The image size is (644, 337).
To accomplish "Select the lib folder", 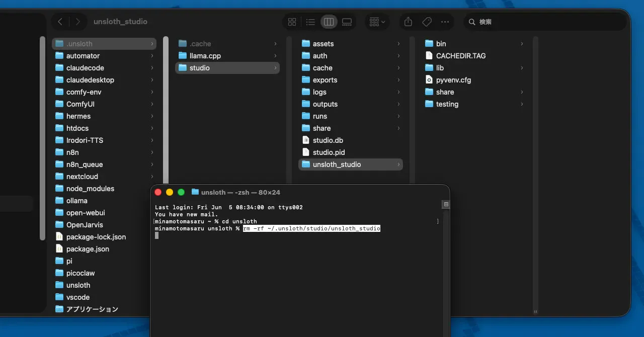I will pos(474,68).
